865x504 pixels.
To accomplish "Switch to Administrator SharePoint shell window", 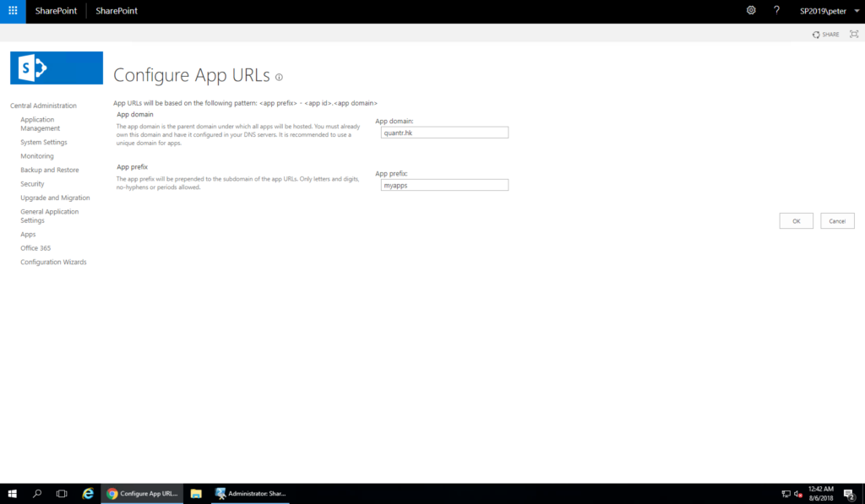I will click(251, 494).
